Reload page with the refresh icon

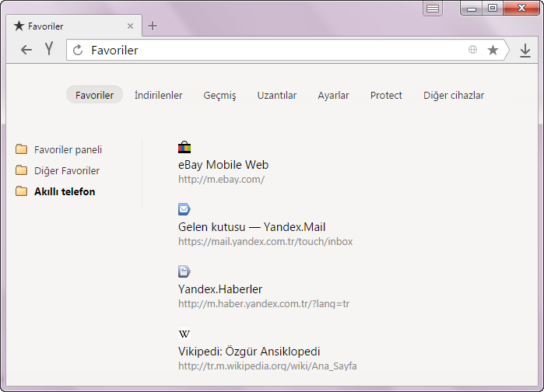click(78, 50)
